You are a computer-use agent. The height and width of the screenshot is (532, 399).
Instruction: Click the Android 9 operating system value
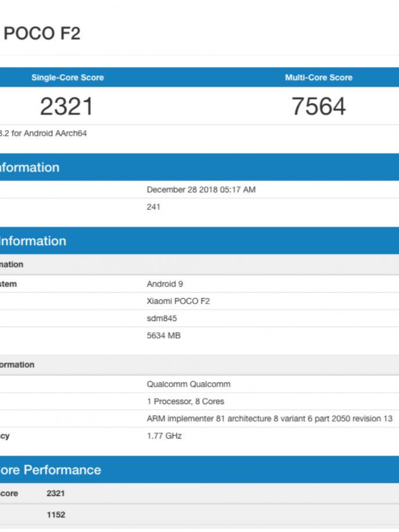coord(165,284)
